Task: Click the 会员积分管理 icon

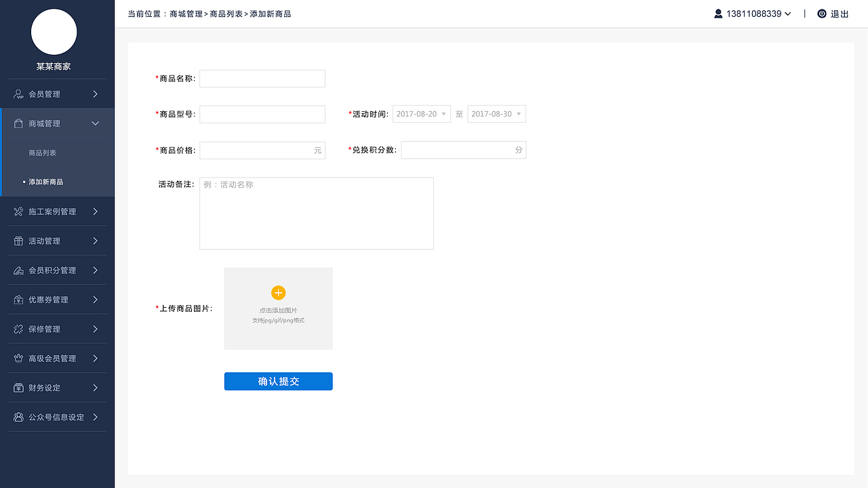Action: coord(18,270)
